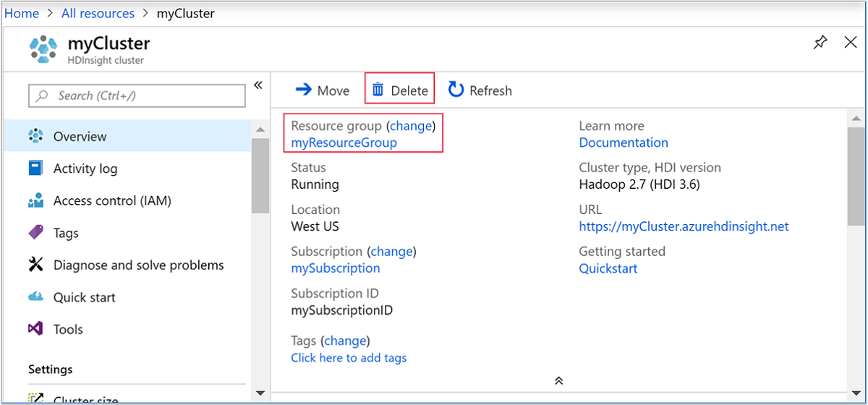Click the Diagnose and solve problems wrench icon
The height and width of the screenshot is (405, 868).
(x=35, y=265)
